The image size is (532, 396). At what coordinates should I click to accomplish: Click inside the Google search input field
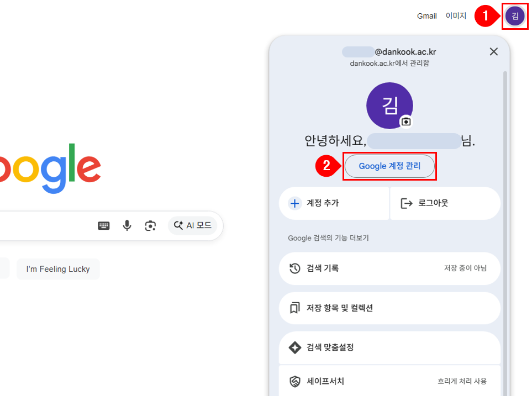tap(44, 225)
